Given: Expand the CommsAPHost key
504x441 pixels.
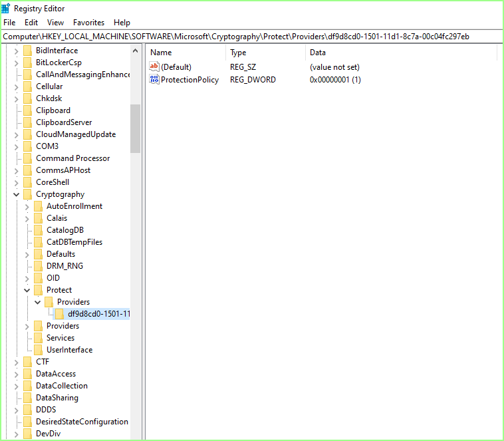Looking at the screenshot, I should click(x=17, y=171).
